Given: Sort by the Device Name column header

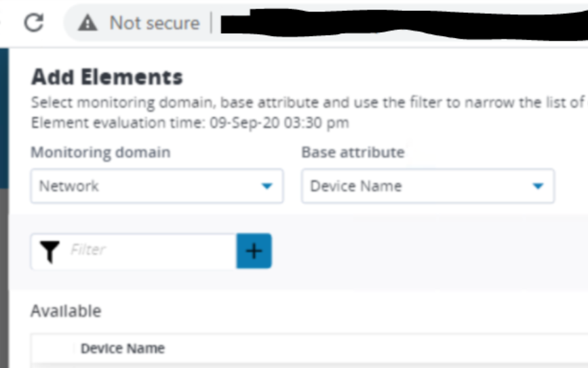Looking at the screenshot, I should pyautogui.click(x=123, y=348).
